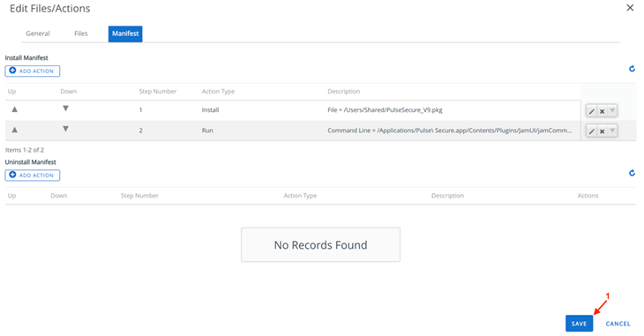This screenshot has height=336, width=644.
Task: Add action to Install Manifest
Action: click(33, 71)
